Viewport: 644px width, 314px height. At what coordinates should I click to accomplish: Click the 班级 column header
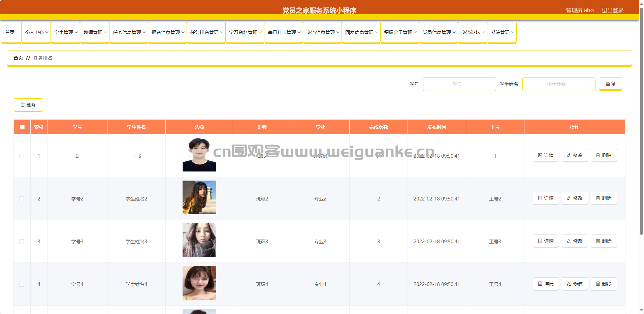pos(262,127)
